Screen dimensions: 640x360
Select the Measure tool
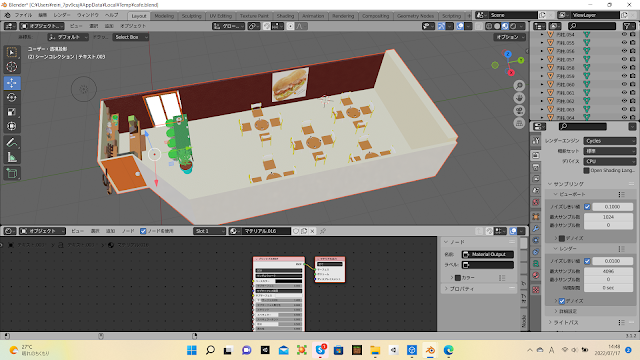(11, 157)
